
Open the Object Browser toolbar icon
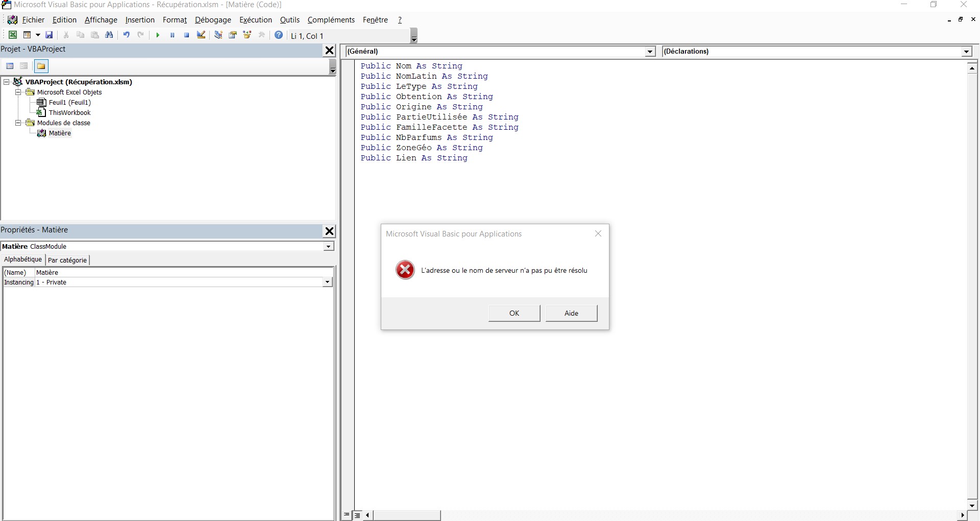click(248, 35)
